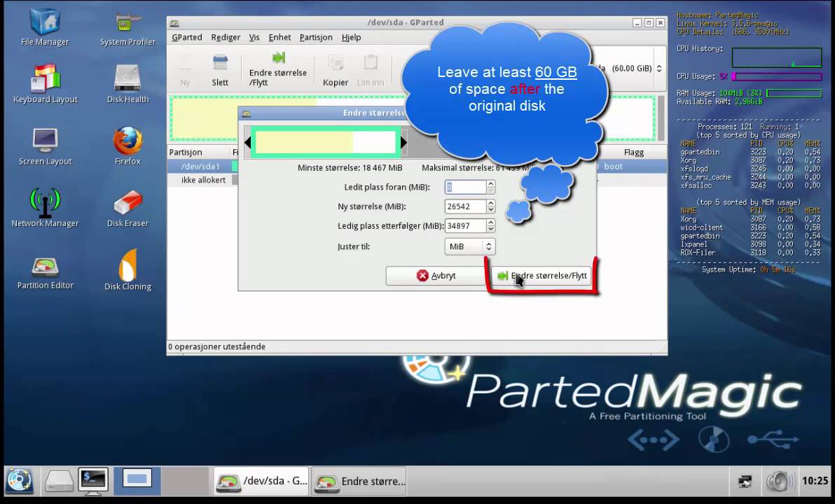The image size is (835, 504).
Task: Increase Ledig plass etterfølger with up arrow
Action: point(491,222)
